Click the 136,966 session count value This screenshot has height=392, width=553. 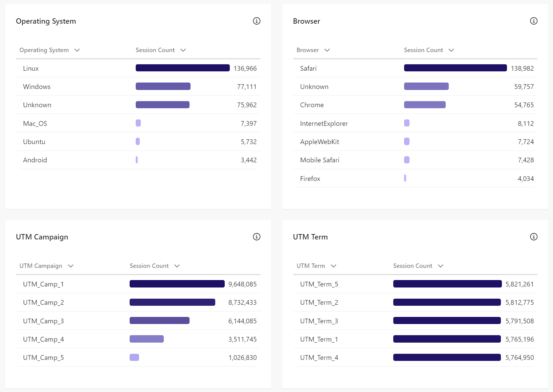point(245,68)
